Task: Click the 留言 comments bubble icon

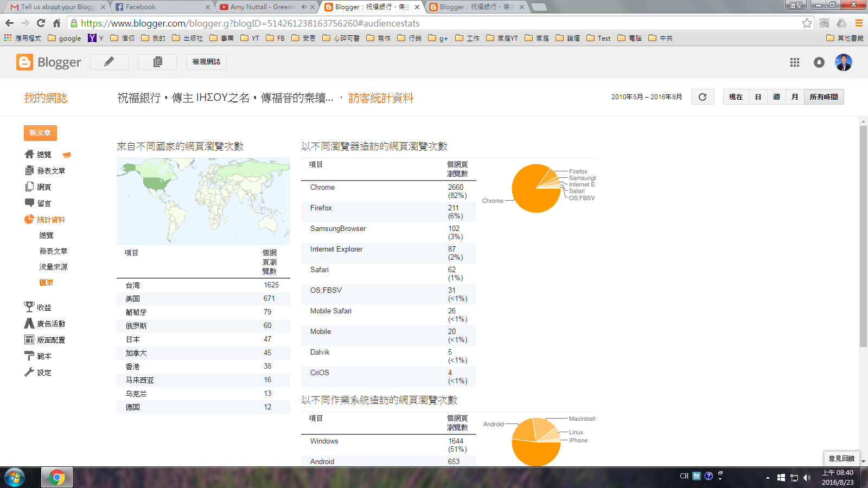Action: click(29, 203)
